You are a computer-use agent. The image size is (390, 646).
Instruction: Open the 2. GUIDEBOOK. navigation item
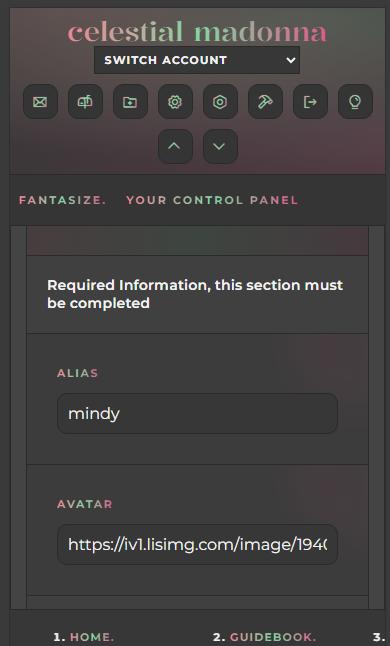tap(264, 637)
